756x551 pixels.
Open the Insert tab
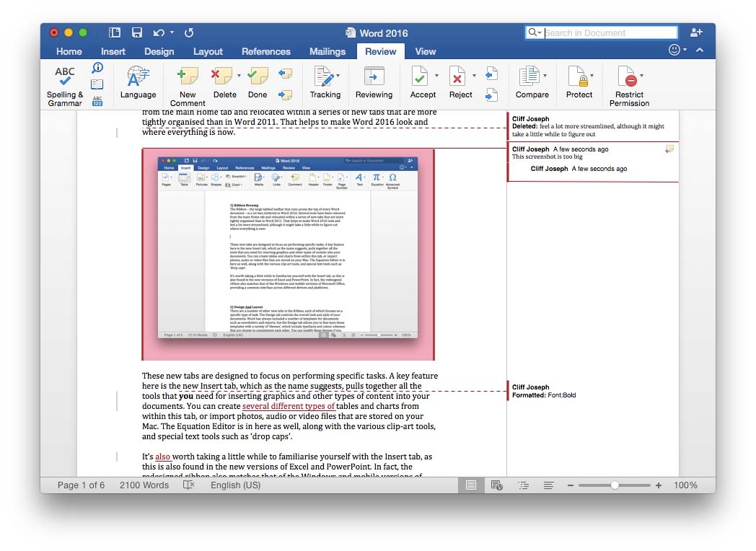click(x=113, y=52)
